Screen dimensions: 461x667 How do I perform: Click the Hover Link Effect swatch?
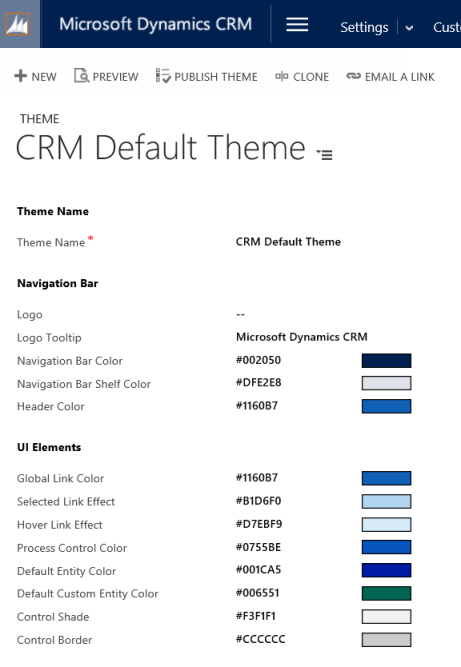tap(386, 524)
